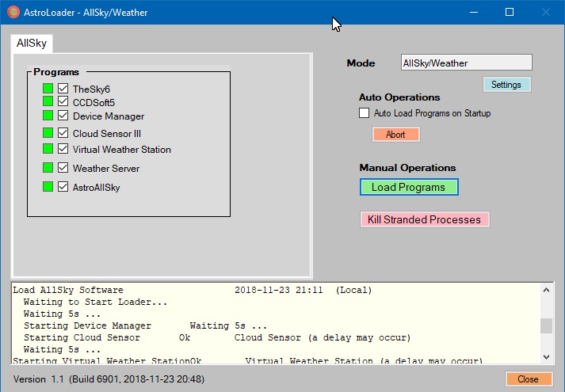
Task: Click green status indicator beside TheSky6
Action: [x=48, y=88]
